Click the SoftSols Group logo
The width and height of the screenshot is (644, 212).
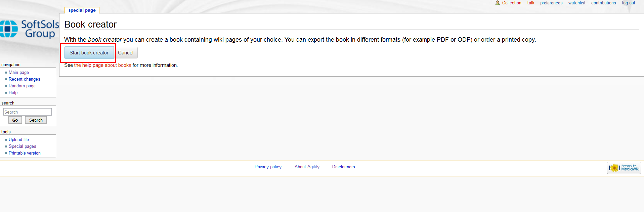tap(29, 29)
